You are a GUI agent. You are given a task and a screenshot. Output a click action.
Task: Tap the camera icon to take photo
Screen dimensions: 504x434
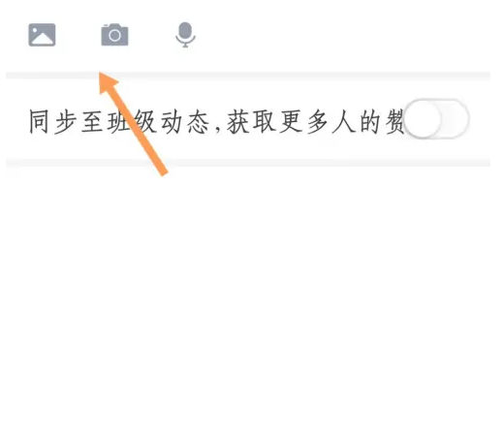click(x=114, y=35)
